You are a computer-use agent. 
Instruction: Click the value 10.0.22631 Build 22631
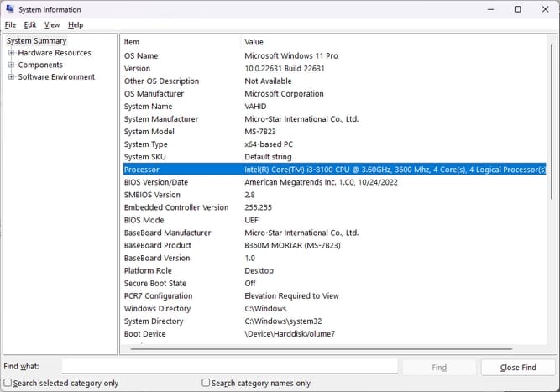285,68
